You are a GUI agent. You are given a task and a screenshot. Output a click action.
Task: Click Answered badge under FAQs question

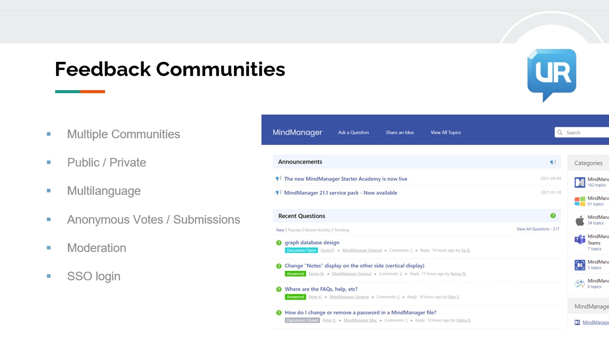pos(295,296)
